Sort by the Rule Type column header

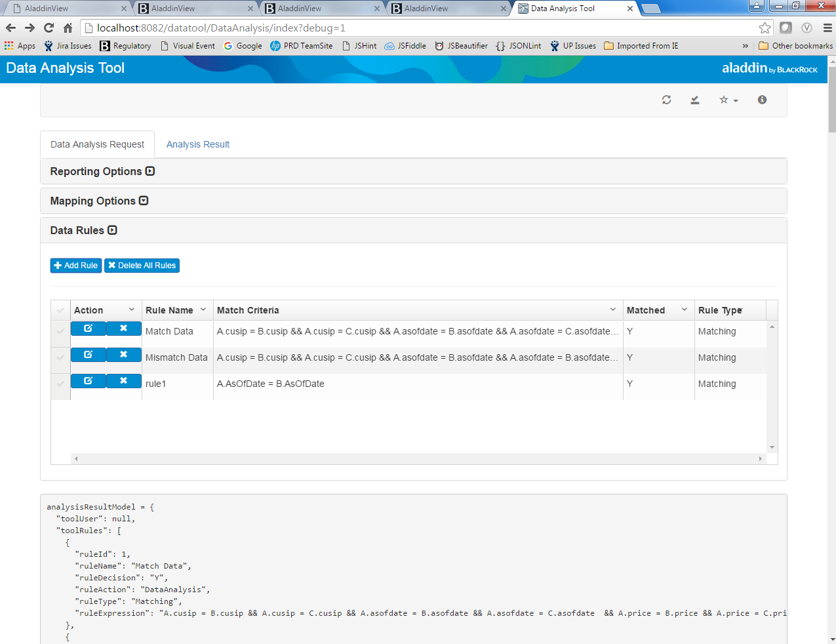click(720, 310)
